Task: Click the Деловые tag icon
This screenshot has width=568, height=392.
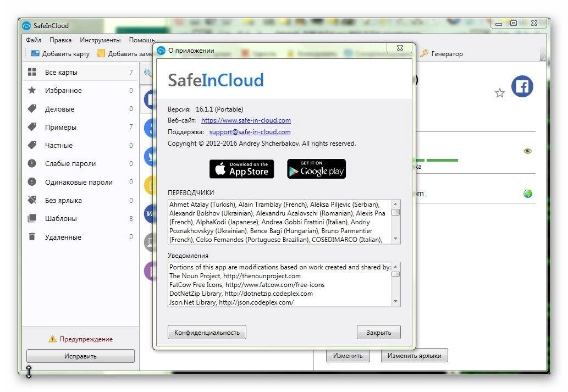Action: click(x=32, y=109)
